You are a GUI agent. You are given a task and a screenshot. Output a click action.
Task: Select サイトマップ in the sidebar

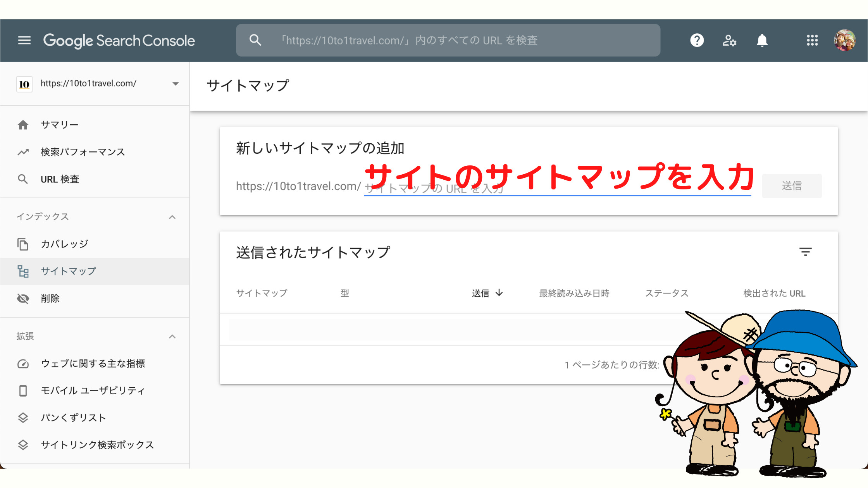[x=95, y=271]
